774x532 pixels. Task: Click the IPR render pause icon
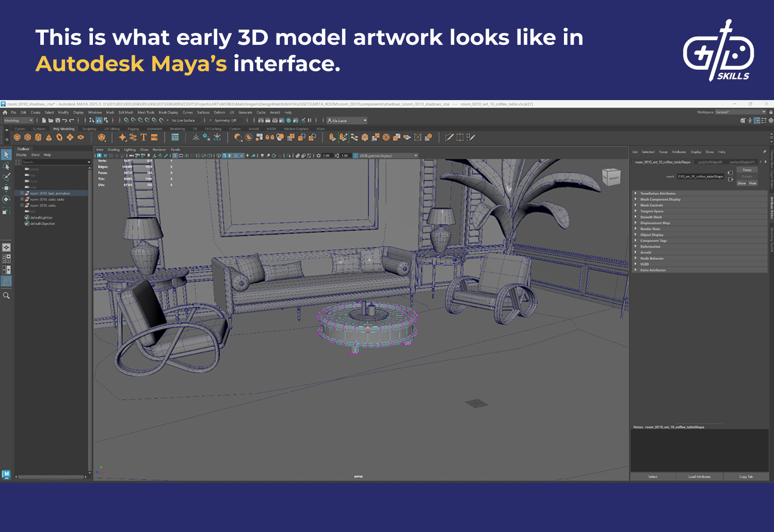pyautogui.click(x=310, y=120)
